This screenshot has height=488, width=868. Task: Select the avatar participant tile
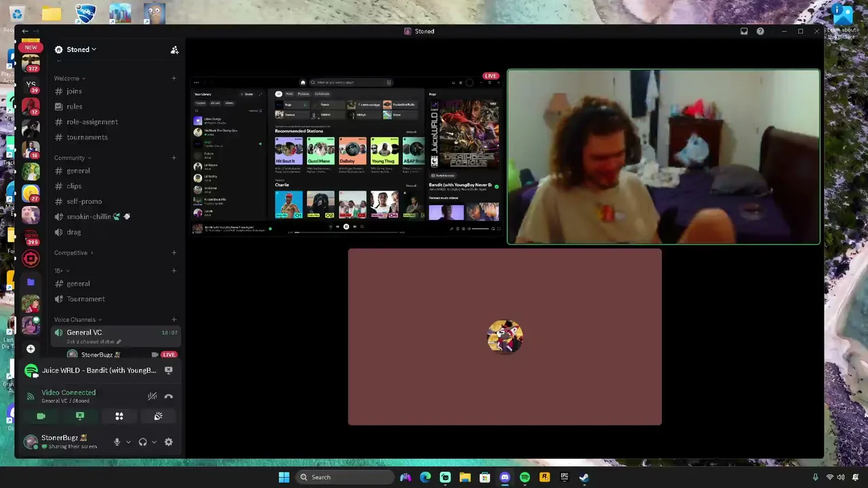pos(505,337)
